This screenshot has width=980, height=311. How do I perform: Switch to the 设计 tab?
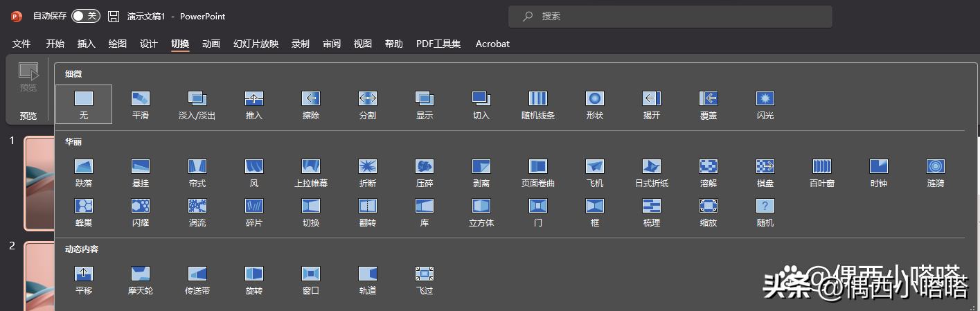149,44
